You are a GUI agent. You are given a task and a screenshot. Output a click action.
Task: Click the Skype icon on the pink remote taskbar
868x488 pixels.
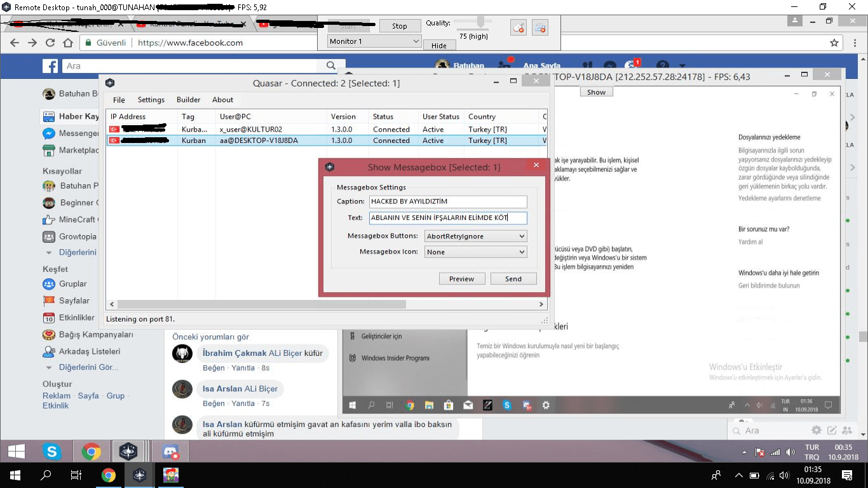pyautogui.click(x=51, y=452)
